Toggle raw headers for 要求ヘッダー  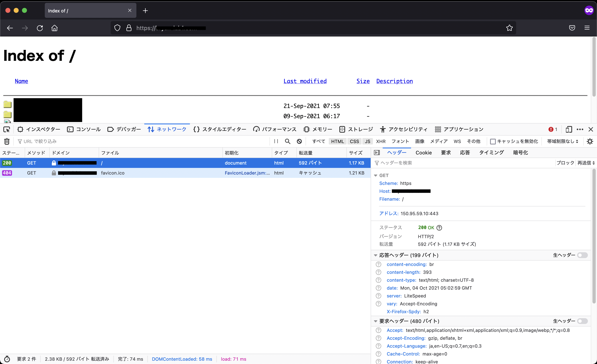[x=582, y=321]
